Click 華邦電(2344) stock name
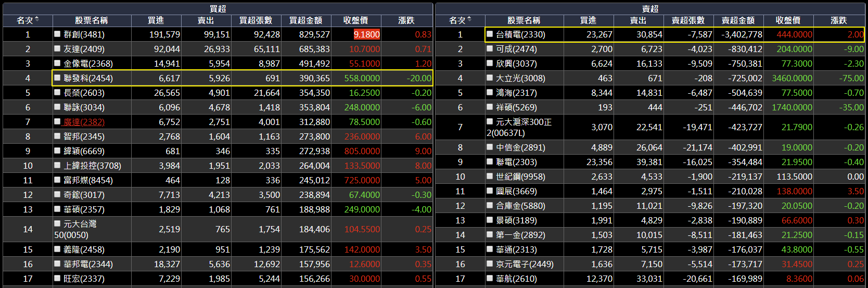The width and height of the screenshot is (868, 288). click(88, 264)
